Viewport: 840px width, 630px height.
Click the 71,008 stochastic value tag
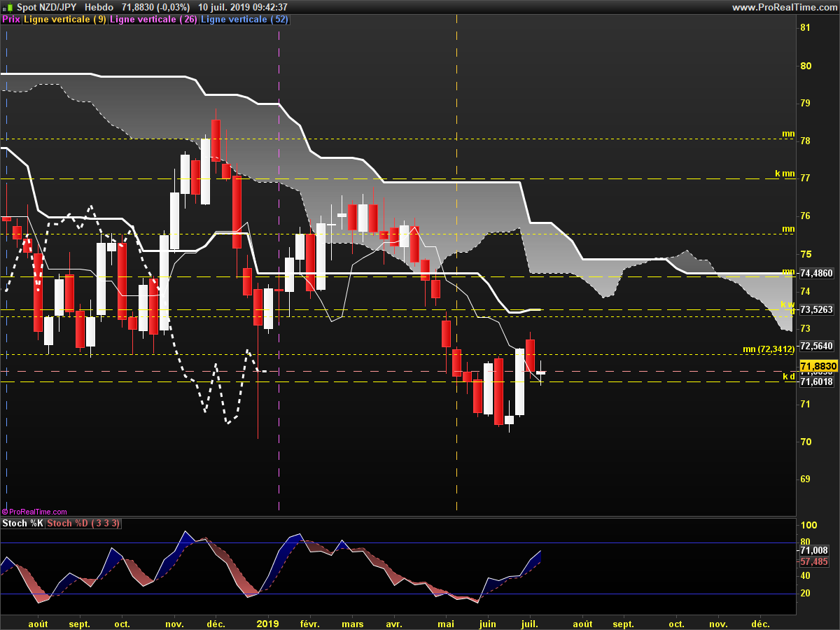click(813, 551)
